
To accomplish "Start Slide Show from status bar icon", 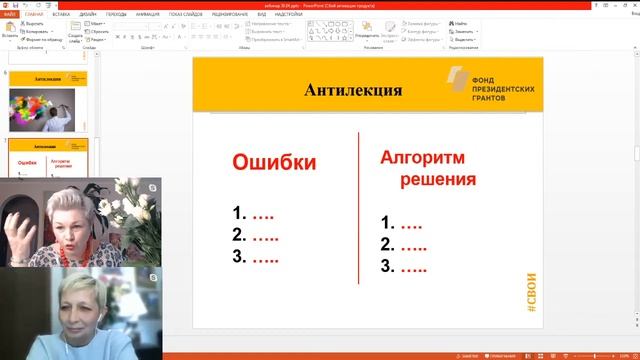I will coord(565,356).
